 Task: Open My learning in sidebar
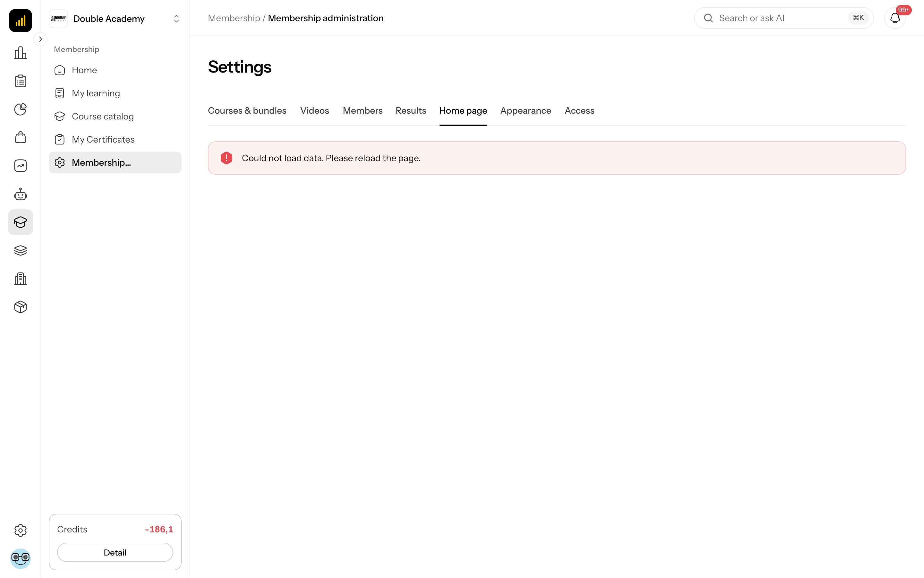pyautogui.click(x=115, y=93)
